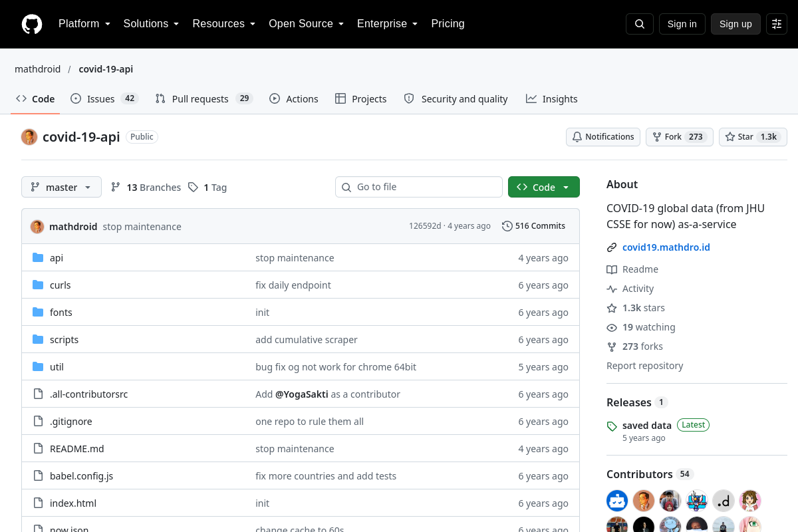Open the util folder icon
Image resolution: width=798 pixels, height=532 pixels.
click(38, 366)
